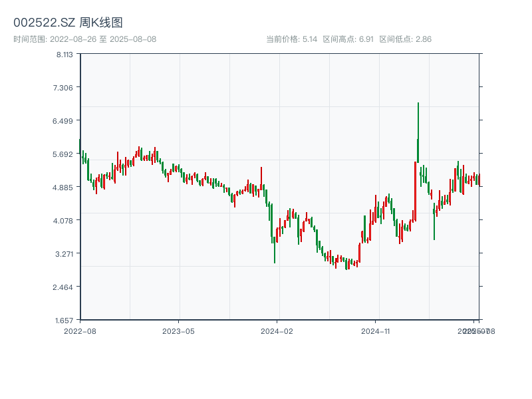Select the 3.271 y-axis label
This screenshot has width=532, height=399.
coord(65,253)
